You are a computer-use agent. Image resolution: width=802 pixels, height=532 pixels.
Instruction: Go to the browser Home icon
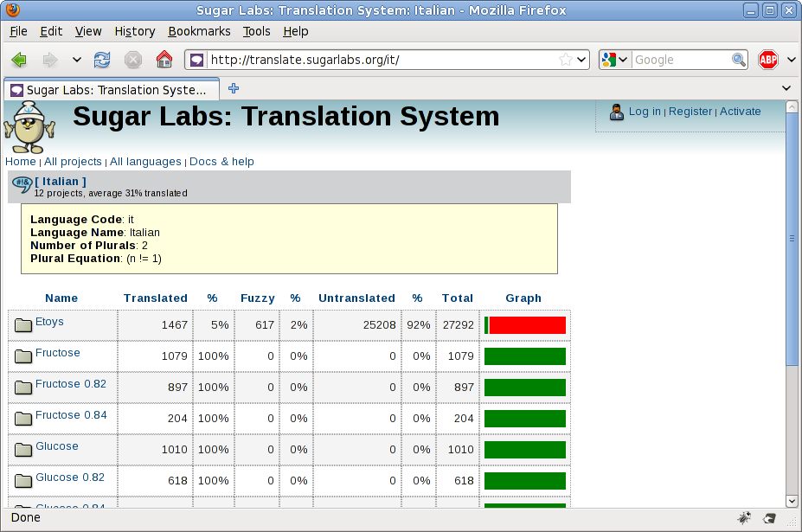point(164,60)
